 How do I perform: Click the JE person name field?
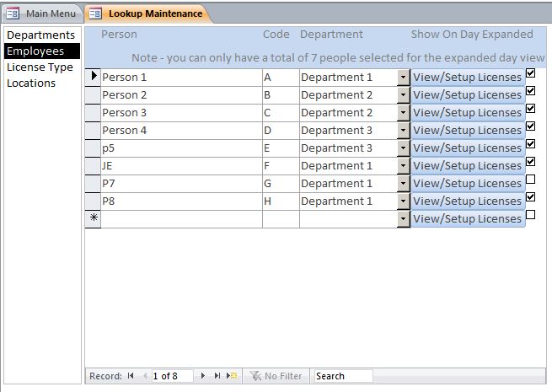181,165
